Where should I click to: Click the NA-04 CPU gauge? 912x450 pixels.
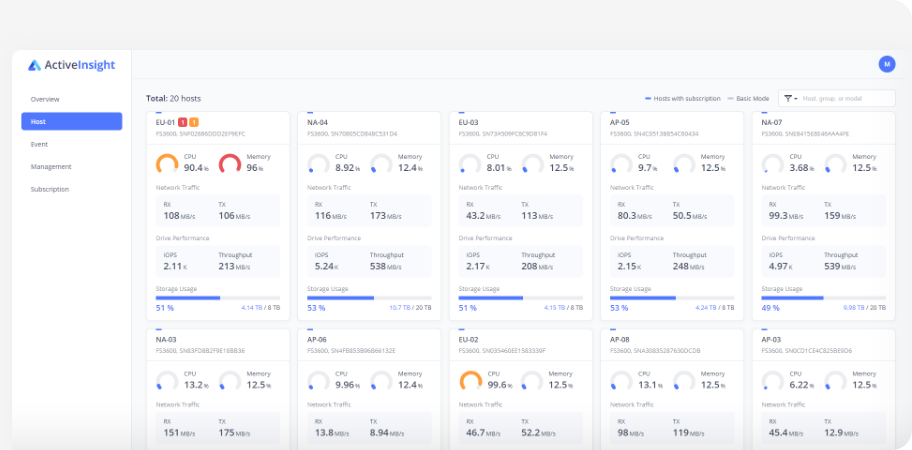click(x=319, y=164)
